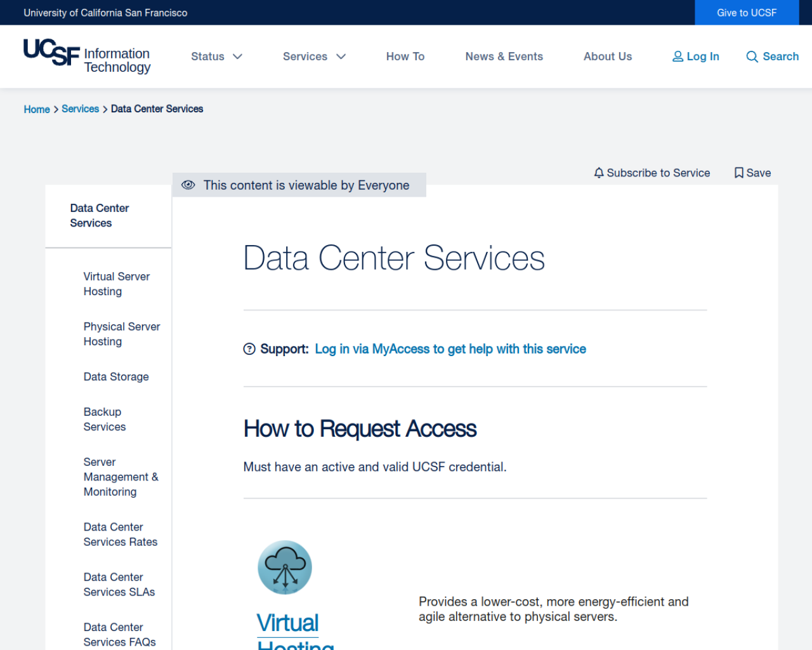Image resolution: width=812 pixels, height=650 pixels.
Task: Open Data Center Services SLAs
Action: point(119,585)
